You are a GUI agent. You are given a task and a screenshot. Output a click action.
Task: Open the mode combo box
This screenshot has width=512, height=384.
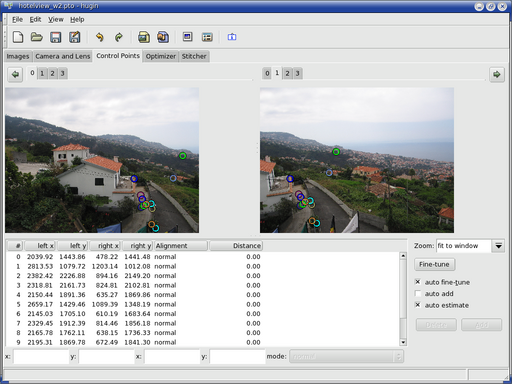coord(346,356)
